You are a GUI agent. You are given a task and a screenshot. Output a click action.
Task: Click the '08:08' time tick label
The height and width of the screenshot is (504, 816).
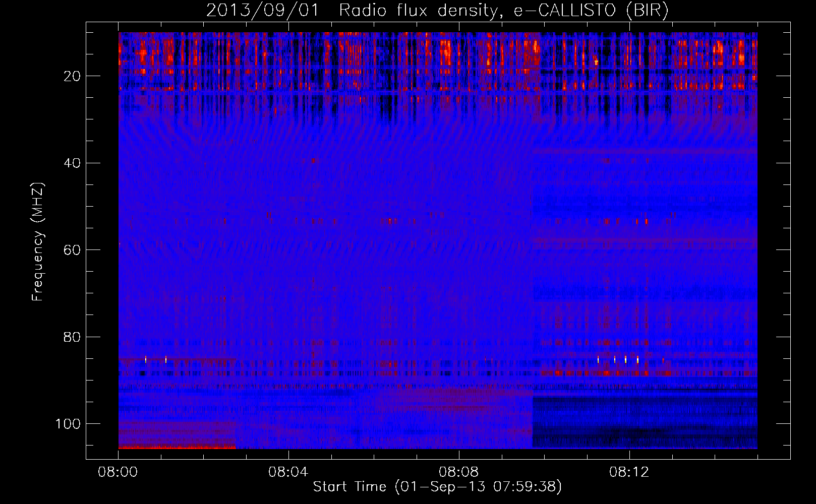coord(459,472)
